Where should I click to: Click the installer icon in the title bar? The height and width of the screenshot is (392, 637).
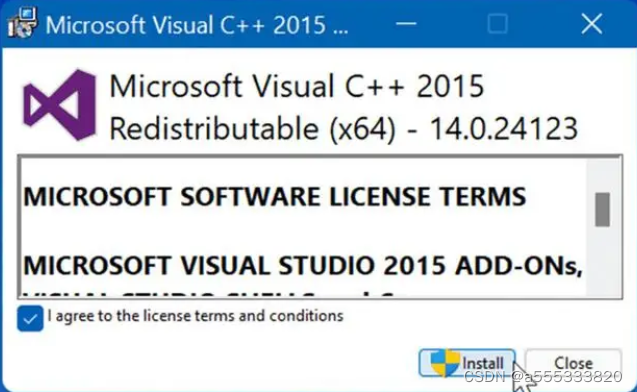tap(22, 24)
